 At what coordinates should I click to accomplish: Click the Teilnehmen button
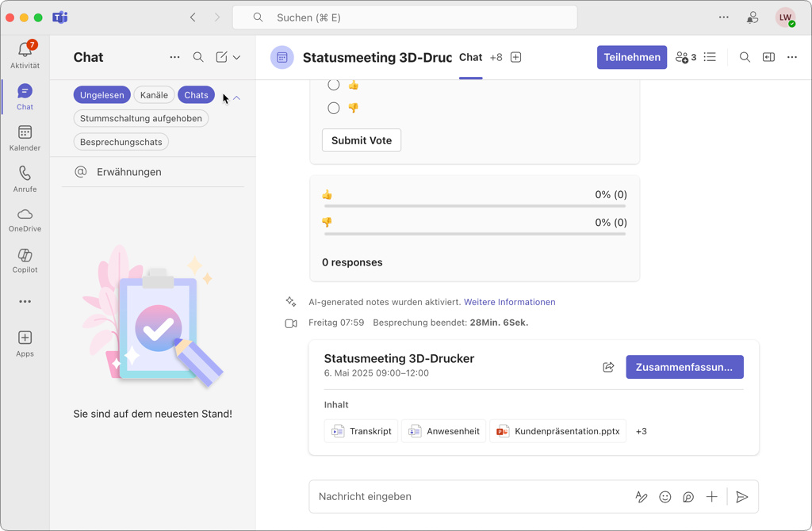[631, 57]
